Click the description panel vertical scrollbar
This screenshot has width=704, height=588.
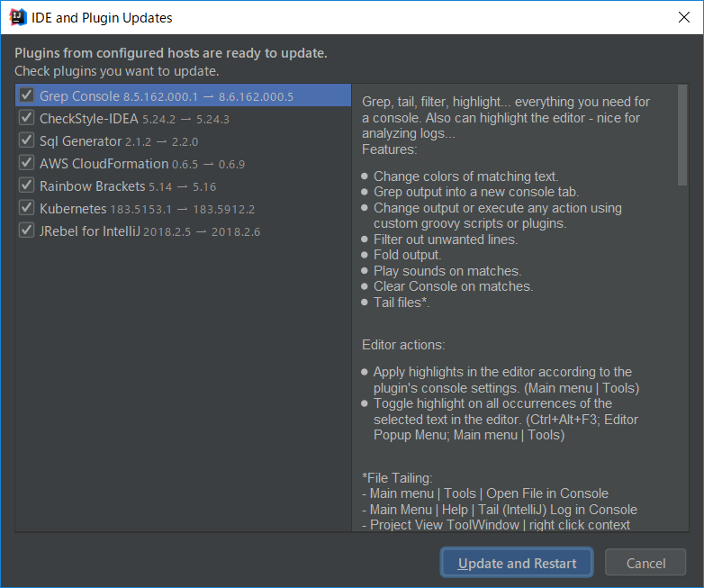[682, 135]
